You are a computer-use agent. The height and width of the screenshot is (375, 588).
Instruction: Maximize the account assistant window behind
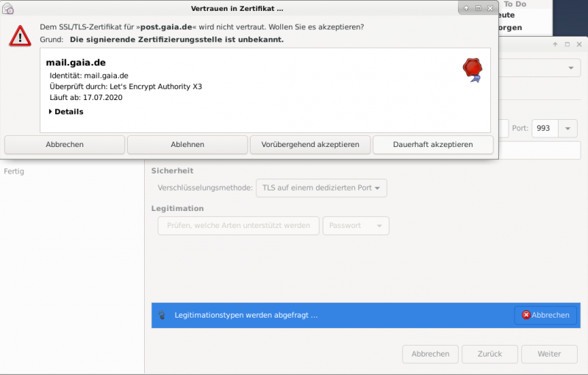(x=567, y=44)
